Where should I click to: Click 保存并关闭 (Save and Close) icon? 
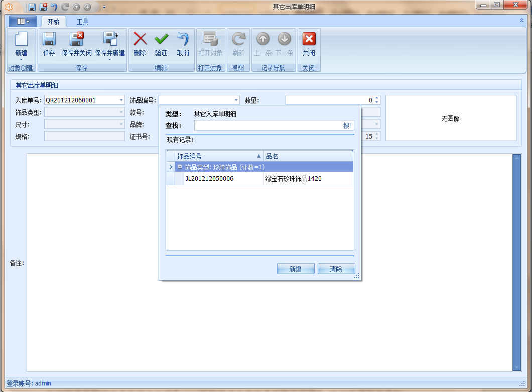77,39
